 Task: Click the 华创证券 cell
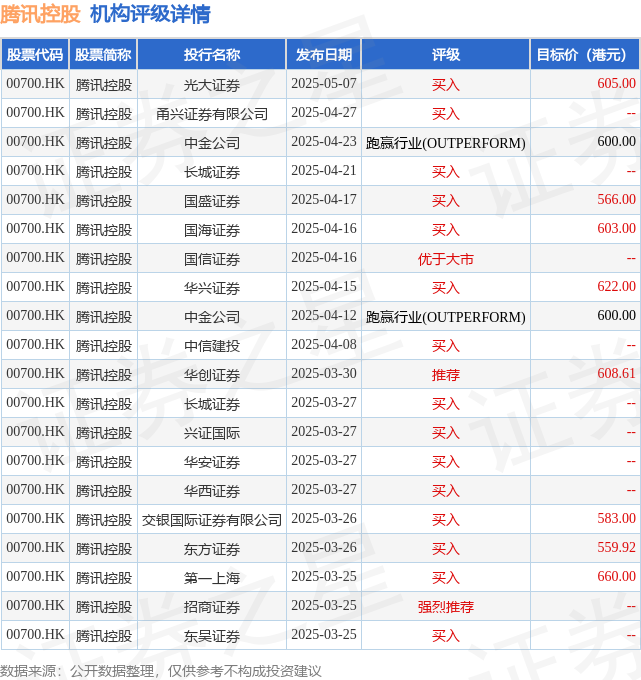pos(212,375)
